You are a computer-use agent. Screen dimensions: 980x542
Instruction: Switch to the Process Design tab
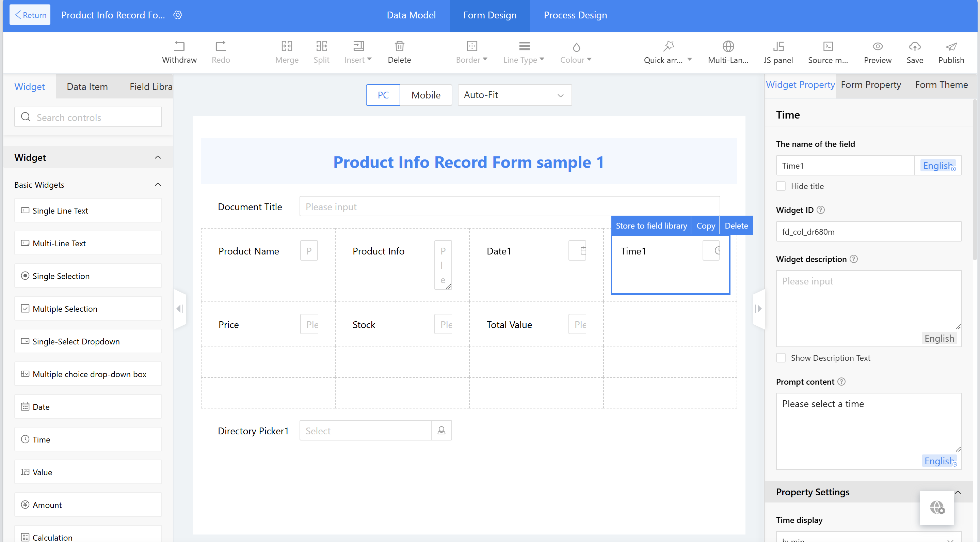(575, 15)
